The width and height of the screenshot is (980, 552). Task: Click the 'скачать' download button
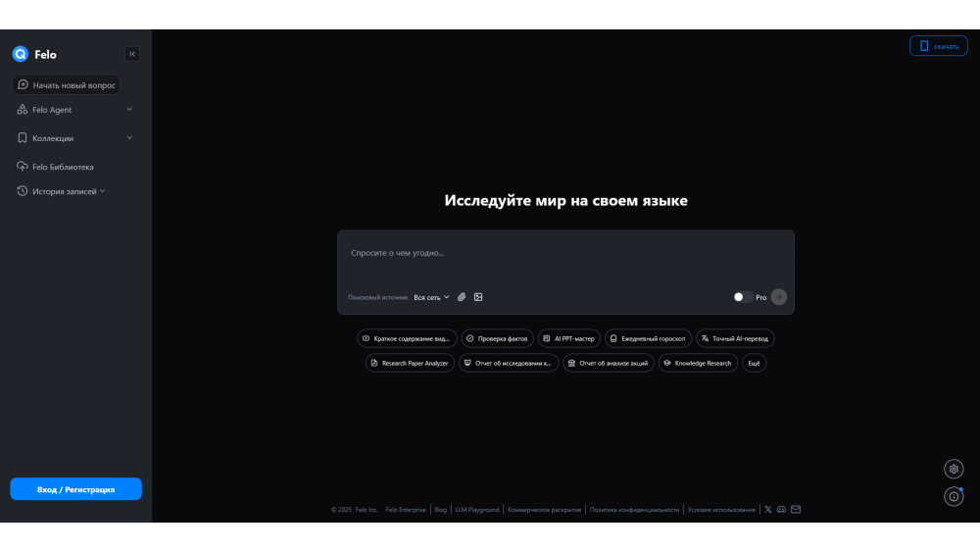938,46
